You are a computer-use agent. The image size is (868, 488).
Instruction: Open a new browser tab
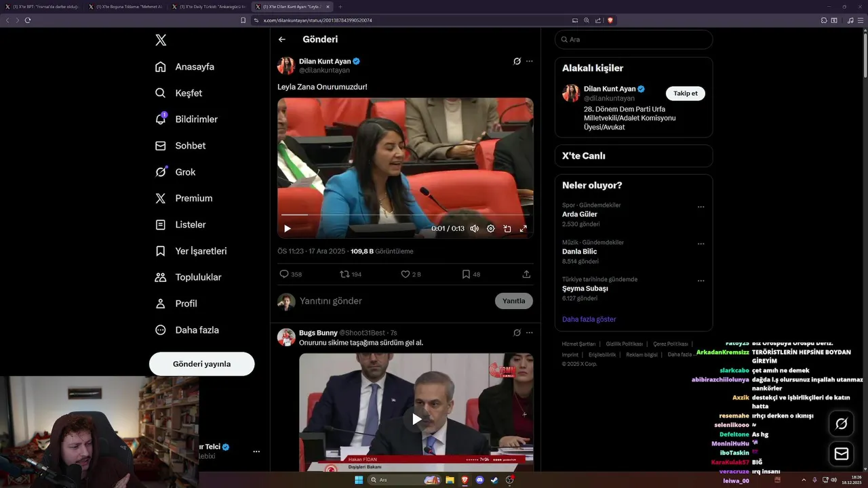[340, 7]
